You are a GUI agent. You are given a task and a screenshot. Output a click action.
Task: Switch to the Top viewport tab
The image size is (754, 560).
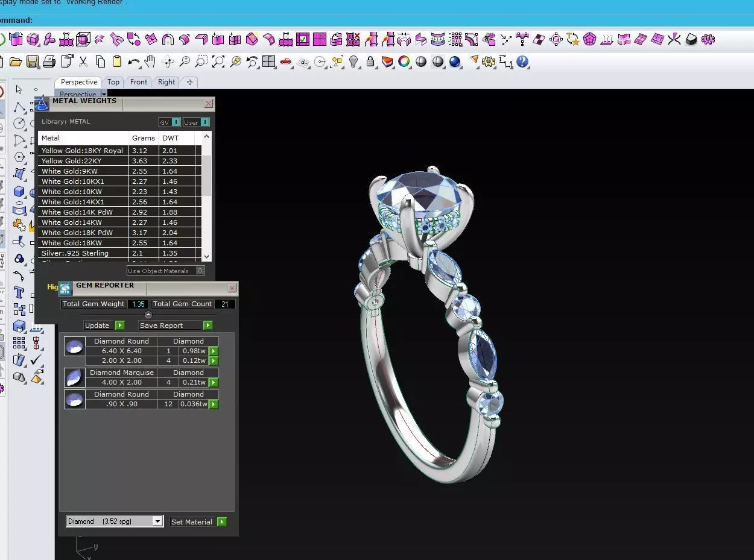113,82
